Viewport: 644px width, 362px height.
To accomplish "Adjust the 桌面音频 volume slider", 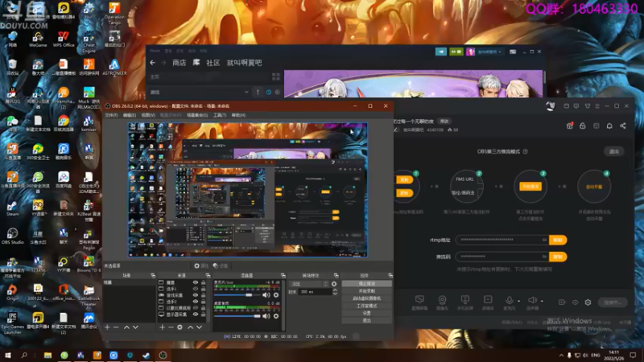I will point(237,316).
